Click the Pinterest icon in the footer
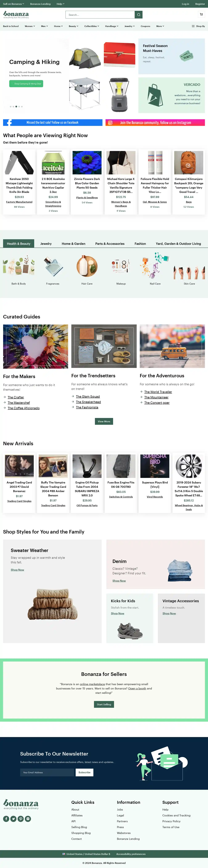This screenshot has height=868, width=208. (x=20, y=819)
